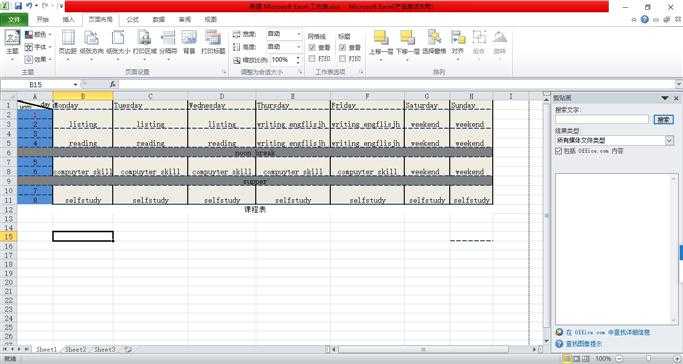The image size is (683, 364).
Task: Click the zoom slider in status bar
Action: click(649, 359)
